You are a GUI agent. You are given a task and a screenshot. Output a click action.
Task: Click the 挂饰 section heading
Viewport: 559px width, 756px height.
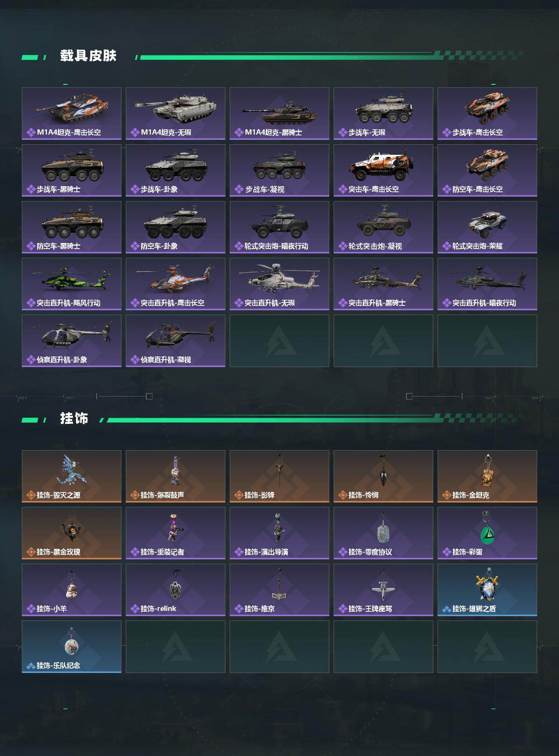point(74,419)
